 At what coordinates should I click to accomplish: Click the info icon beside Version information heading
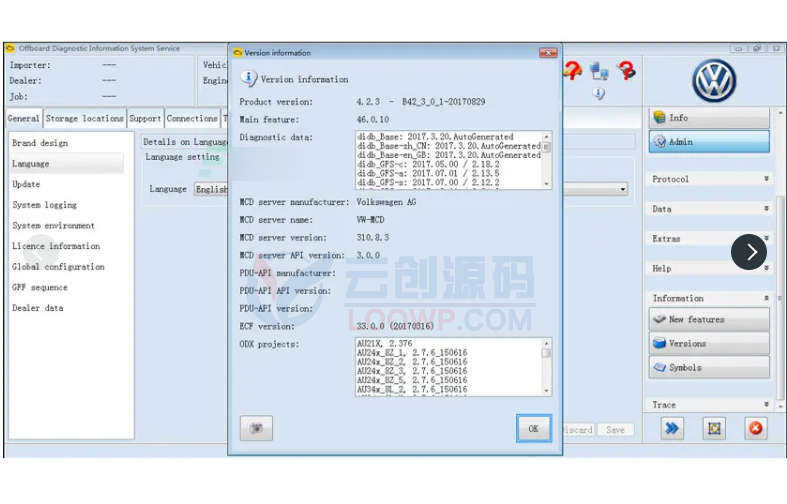click(x=248, y=78)
